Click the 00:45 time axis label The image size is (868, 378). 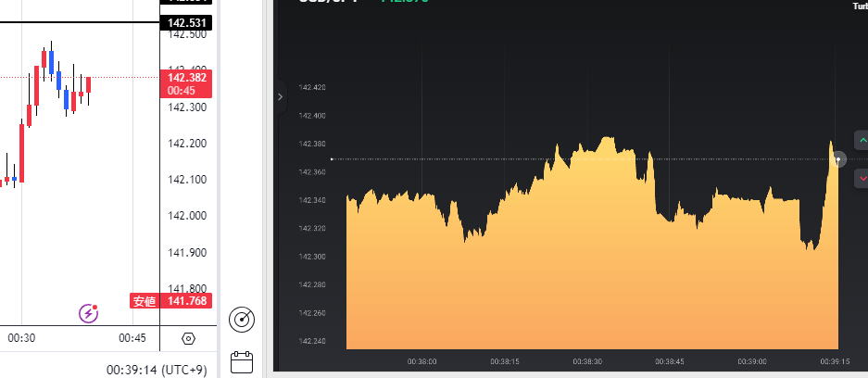pyautogui.click(x=132, y=339)
